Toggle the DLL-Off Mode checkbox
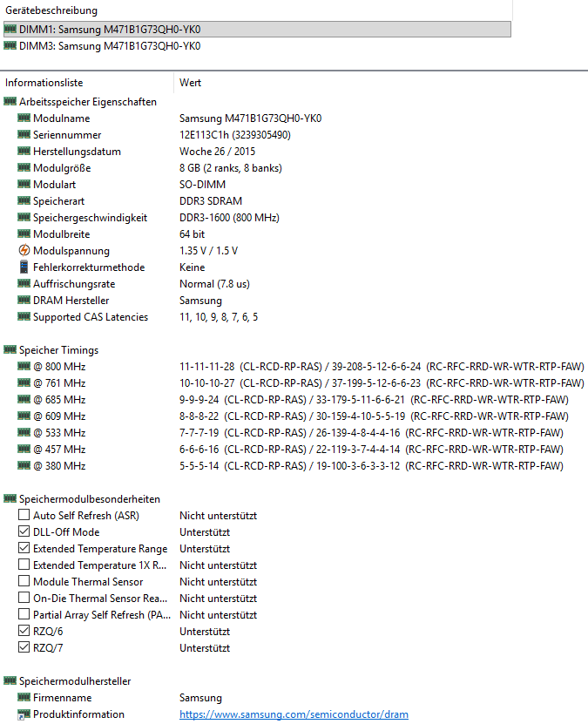 [x=24, y=531]
